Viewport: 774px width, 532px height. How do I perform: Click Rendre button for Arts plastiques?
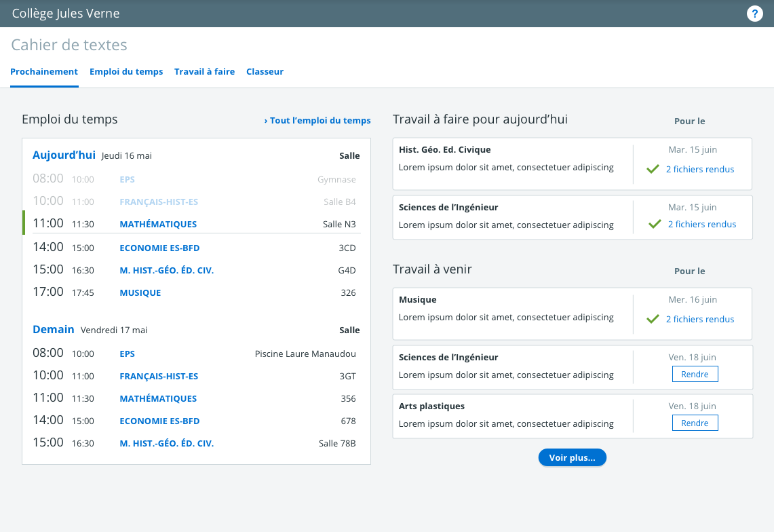point(695,423)
